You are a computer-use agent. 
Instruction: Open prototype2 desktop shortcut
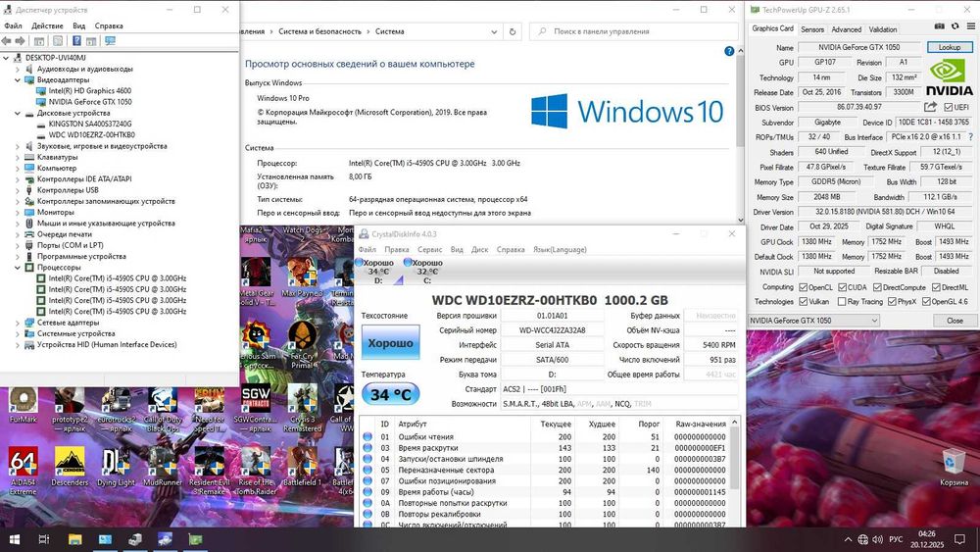70,410
